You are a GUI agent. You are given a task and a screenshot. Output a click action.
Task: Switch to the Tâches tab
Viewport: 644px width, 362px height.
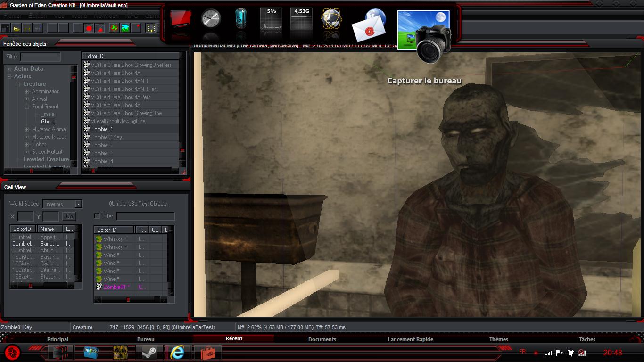tap(587, 339)
